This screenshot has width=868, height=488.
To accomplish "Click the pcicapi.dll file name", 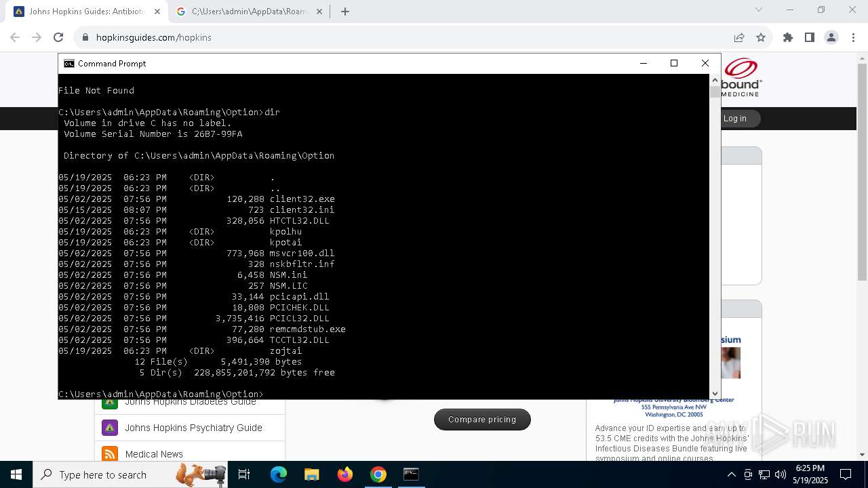I will (299, 296).
